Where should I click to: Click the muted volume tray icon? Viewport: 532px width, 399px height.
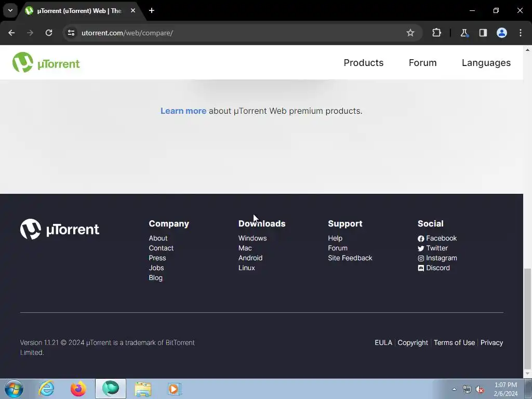[x=480, y=390]
